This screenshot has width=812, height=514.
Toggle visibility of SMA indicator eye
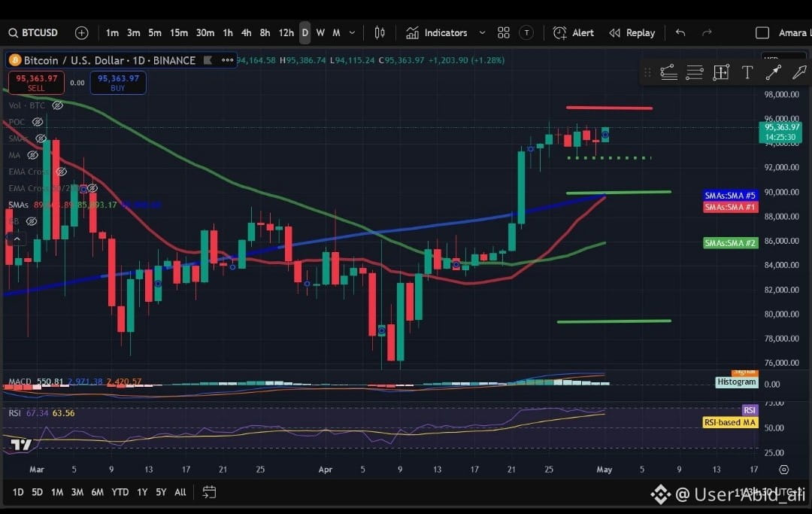(x=41, y=138)
